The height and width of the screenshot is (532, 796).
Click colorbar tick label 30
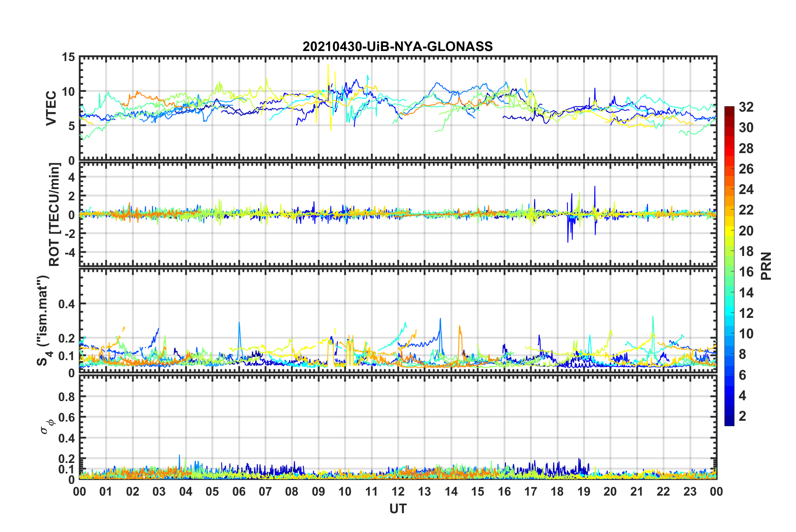point(746,128)
